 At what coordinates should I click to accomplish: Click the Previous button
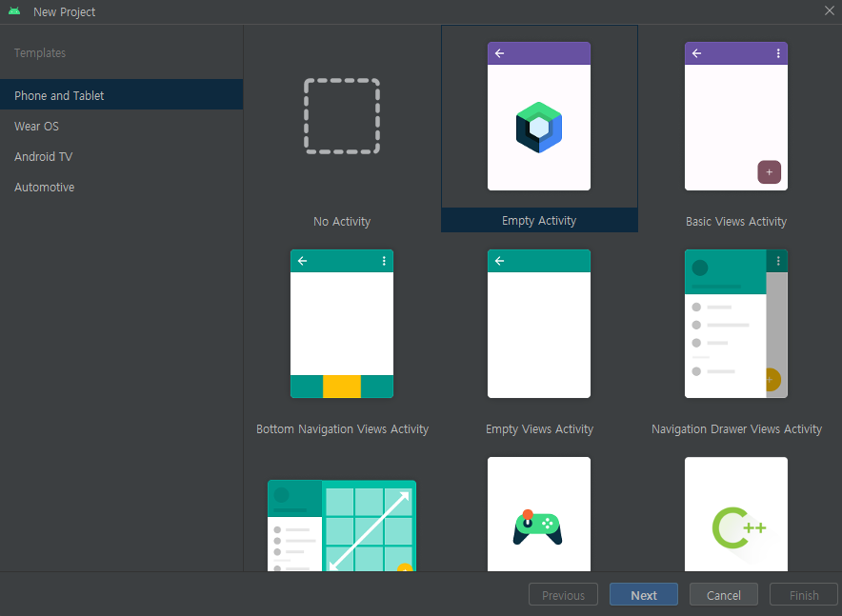click(563, 594)
